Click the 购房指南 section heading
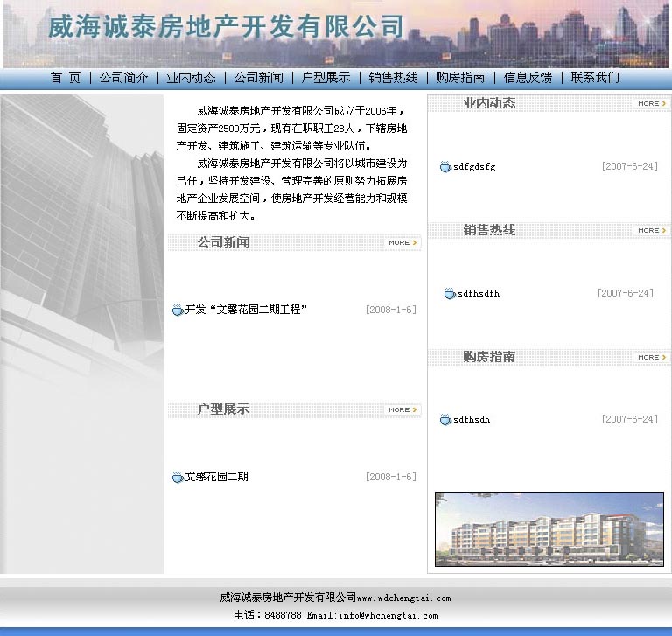 point(489,357)
